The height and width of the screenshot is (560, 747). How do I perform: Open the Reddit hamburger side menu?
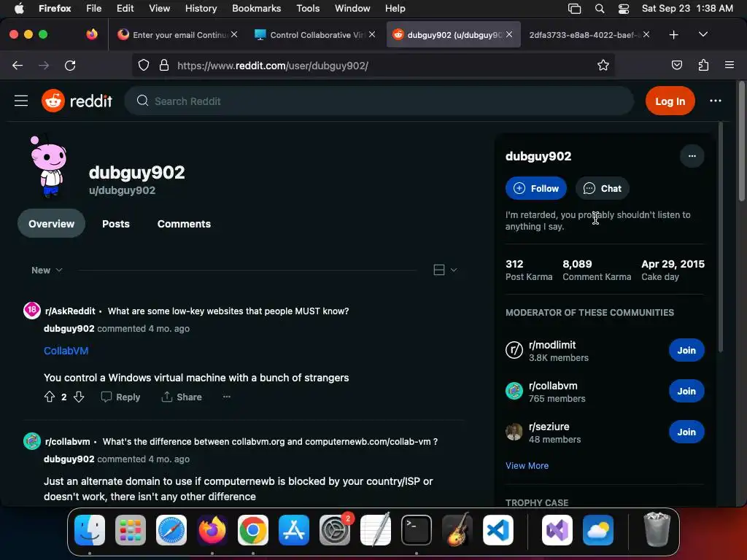coord(21,101)
